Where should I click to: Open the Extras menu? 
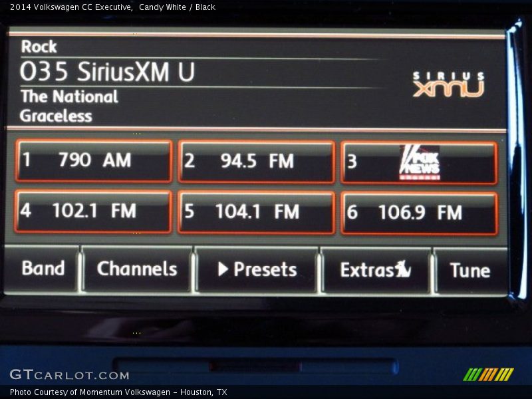[376, 271]
